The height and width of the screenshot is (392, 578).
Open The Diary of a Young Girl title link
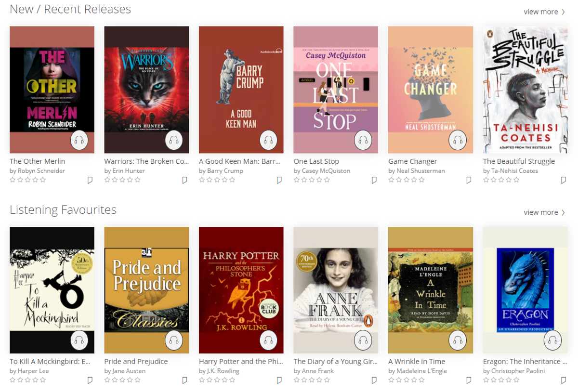pyautogui.click(x=335, y=362)
